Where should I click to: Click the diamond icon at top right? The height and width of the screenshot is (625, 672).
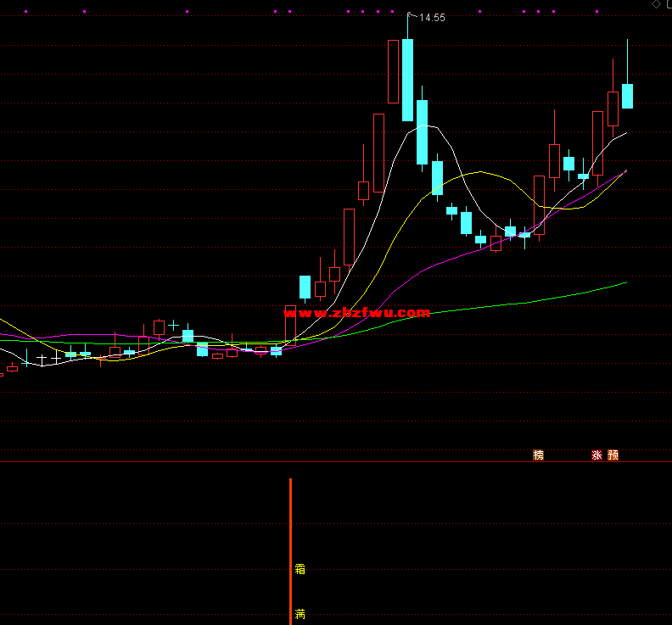[x=656, y=4]
